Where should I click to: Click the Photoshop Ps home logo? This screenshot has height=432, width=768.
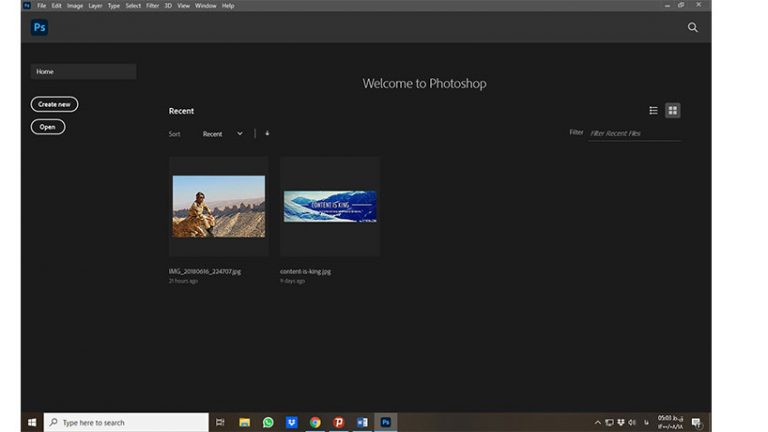(x=39, y=27)
